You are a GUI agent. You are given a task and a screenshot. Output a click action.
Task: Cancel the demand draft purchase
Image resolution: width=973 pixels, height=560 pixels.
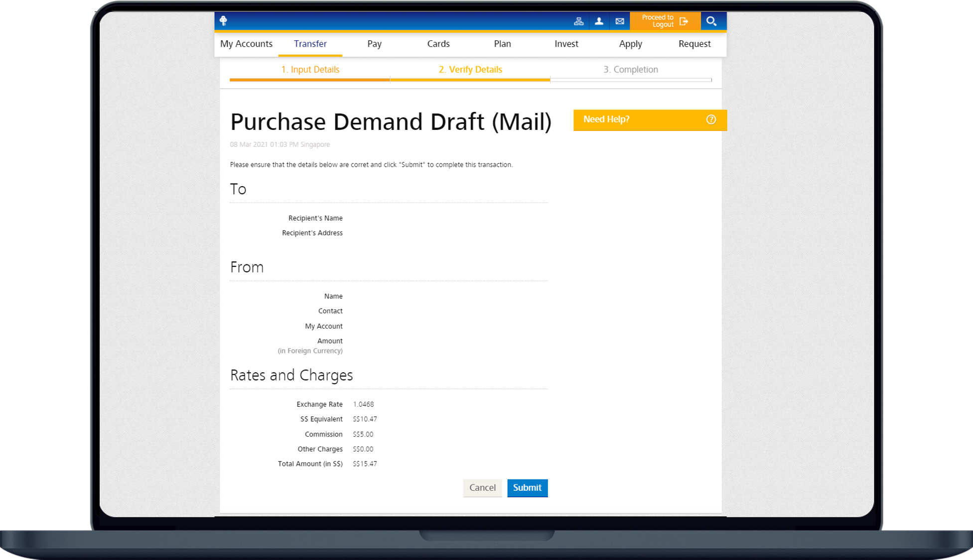482,488
